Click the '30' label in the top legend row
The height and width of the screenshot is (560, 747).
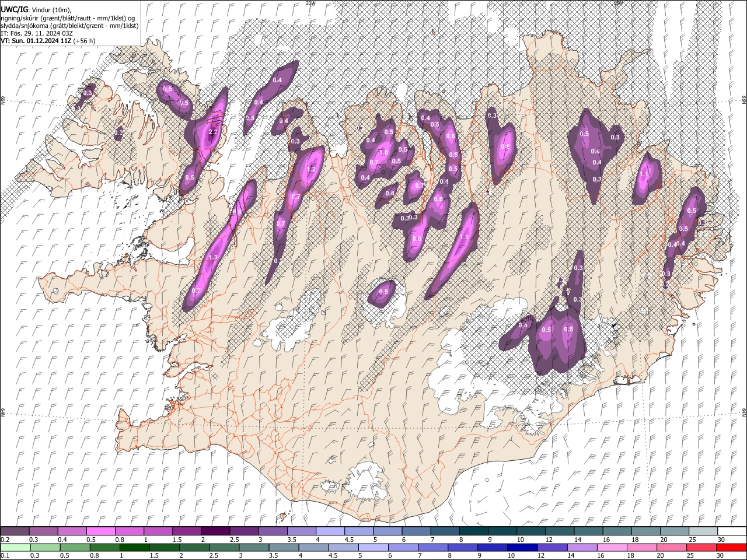coord(721,540)
